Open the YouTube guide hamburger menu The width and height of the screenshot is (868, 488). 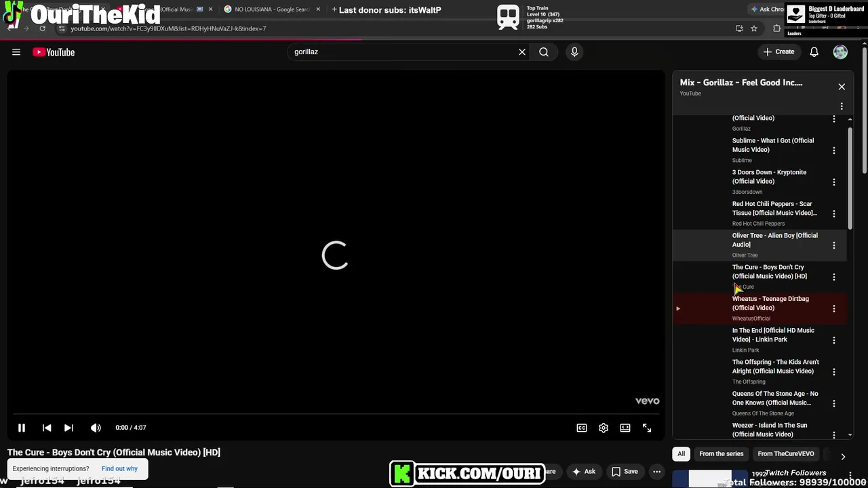click(16, 52)
